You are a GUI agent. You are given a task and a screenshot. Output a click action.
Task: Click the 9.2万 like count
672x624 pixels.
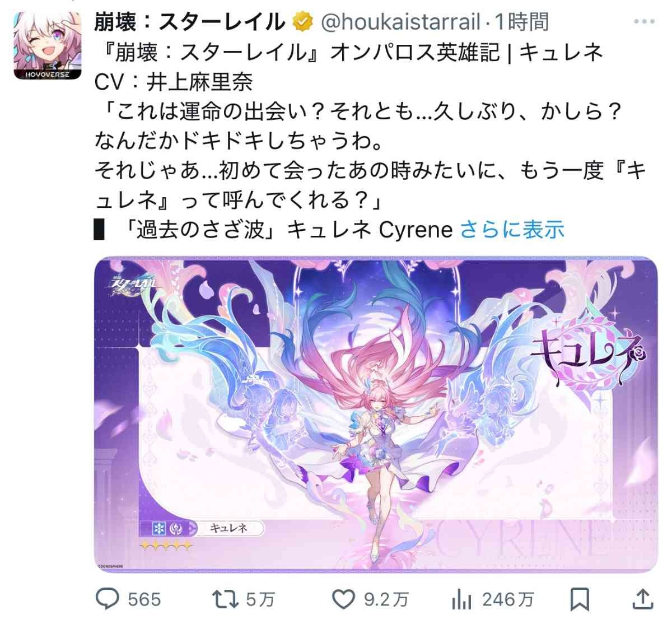(386, 600)
